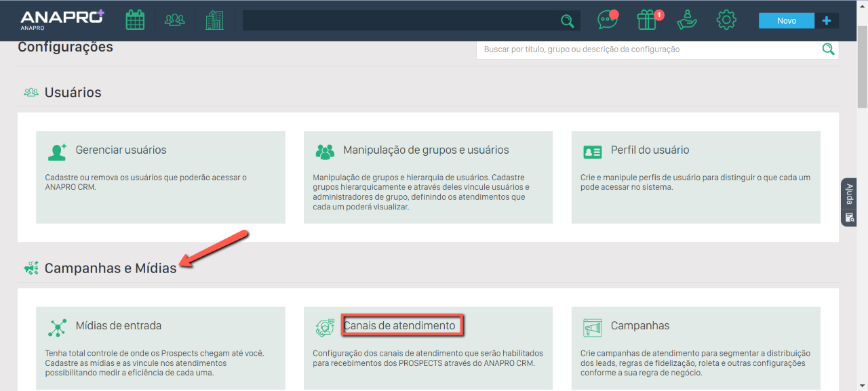
Task: Open chat messages icon with notification
Action: click(x=607, y=20)
